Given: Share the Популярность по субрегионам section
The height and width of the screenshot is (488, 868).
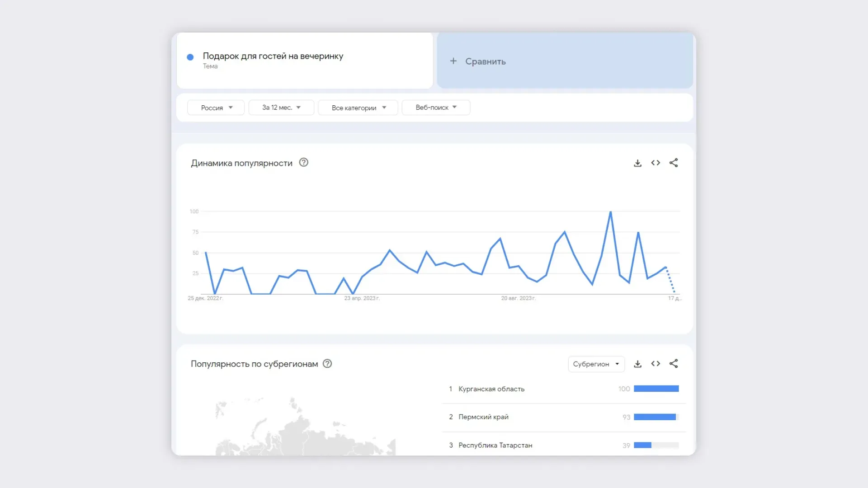Looking at the screenshot, I should pyautogui.click(x=673, y=364).
